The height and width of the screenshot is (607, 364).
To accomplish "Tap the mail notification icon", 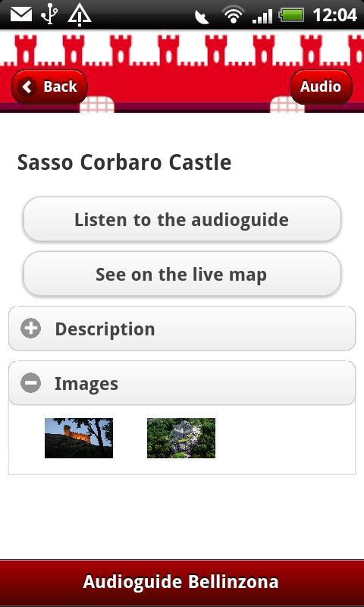I will [x=21, y=14].
